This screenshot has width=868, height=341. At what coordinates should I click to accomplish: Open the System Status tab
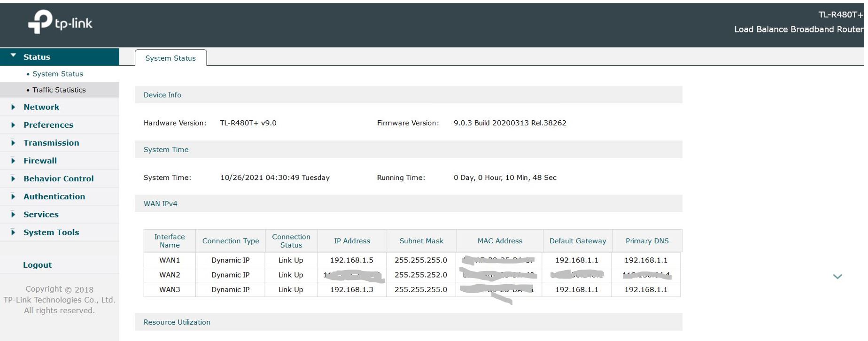coord(170,58)
